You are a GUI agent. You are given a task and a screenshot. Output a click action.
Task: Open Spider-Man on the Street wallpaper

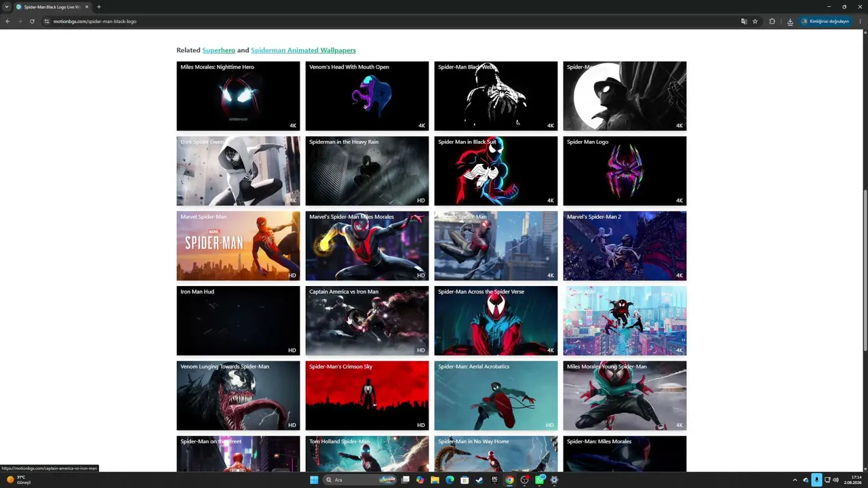click(x=238, y=453)
